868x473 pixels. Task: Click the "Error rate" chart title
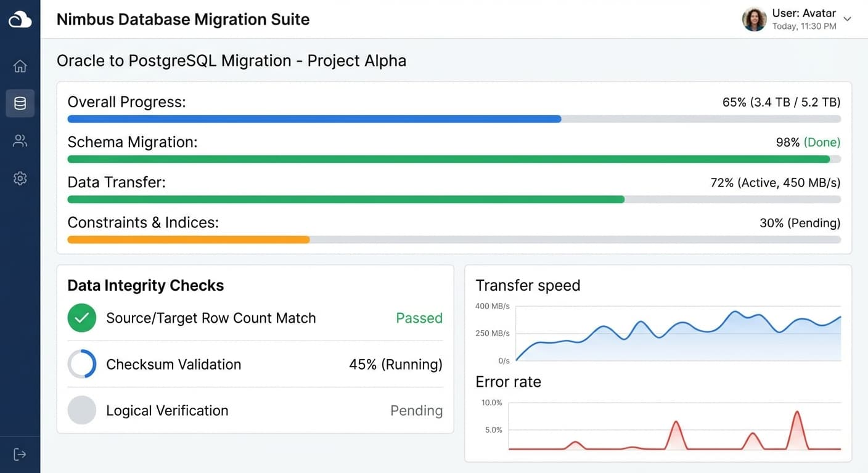pyautogui.click(x=508, y=382)
